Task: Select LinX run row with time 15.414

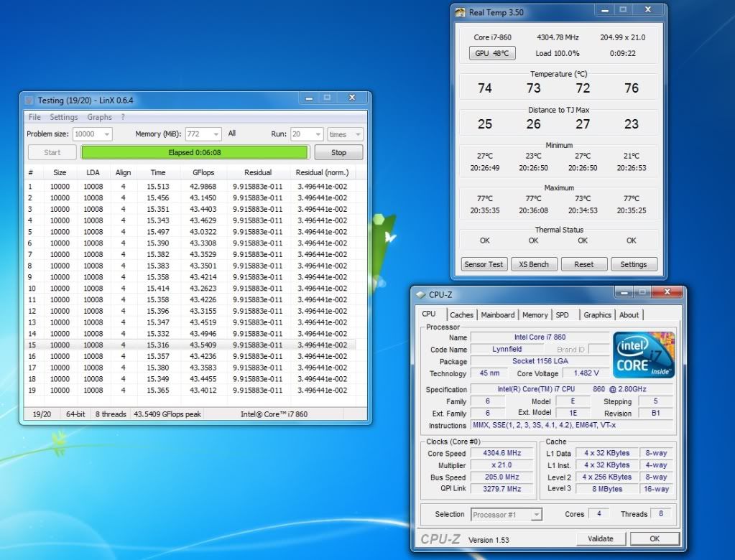Action: click(190, 289)
